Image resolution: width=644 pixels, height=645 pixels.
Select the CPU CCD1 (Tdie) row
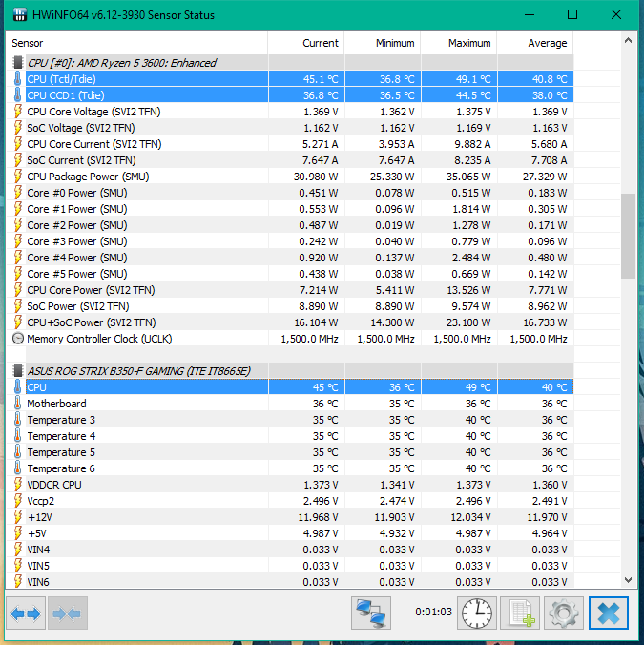coord(290,95)
